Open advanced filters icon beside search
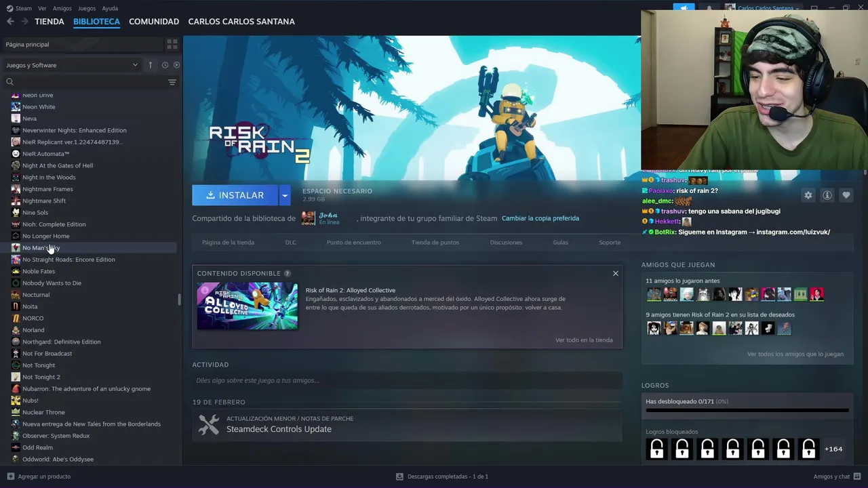The image size is (868, 488). coord(172,82)
